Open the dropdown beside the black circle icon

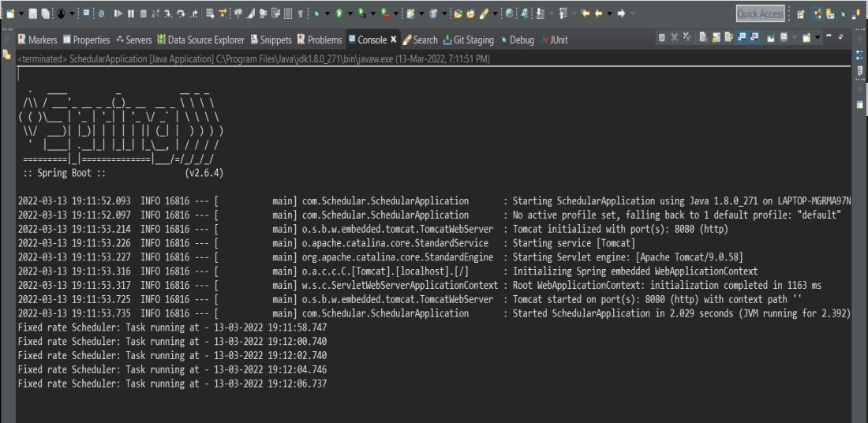point(72,13)
